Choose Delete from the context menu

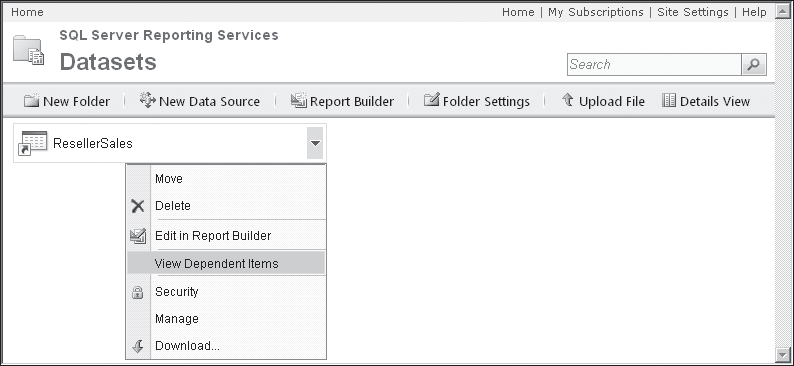(226, 206)
